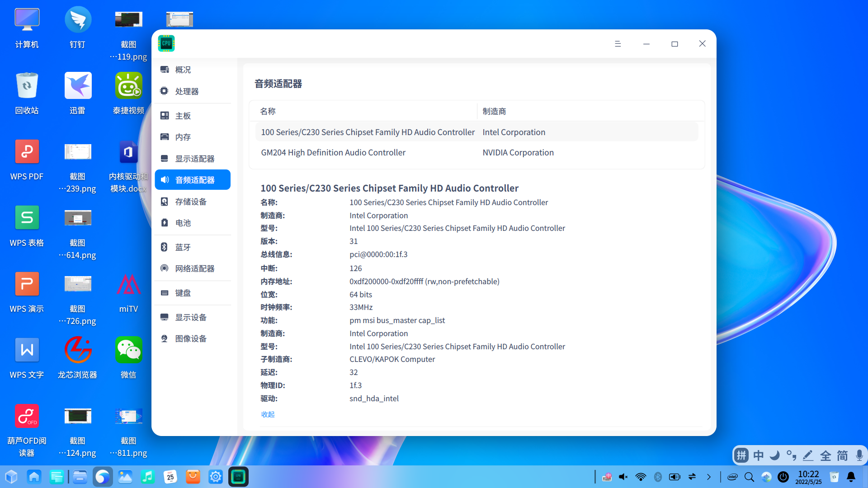The width and height of the screenshot is (868, 488).
Task: Click the NVIDIA Corporation cell
Action: click(518, 153)
